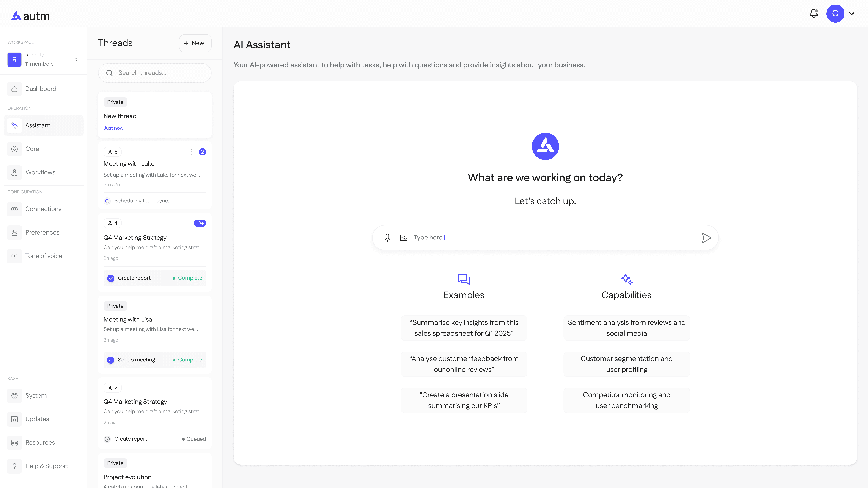Select Sentiment analysis capability
Viewport: 868px width, 488px height.
627,328
